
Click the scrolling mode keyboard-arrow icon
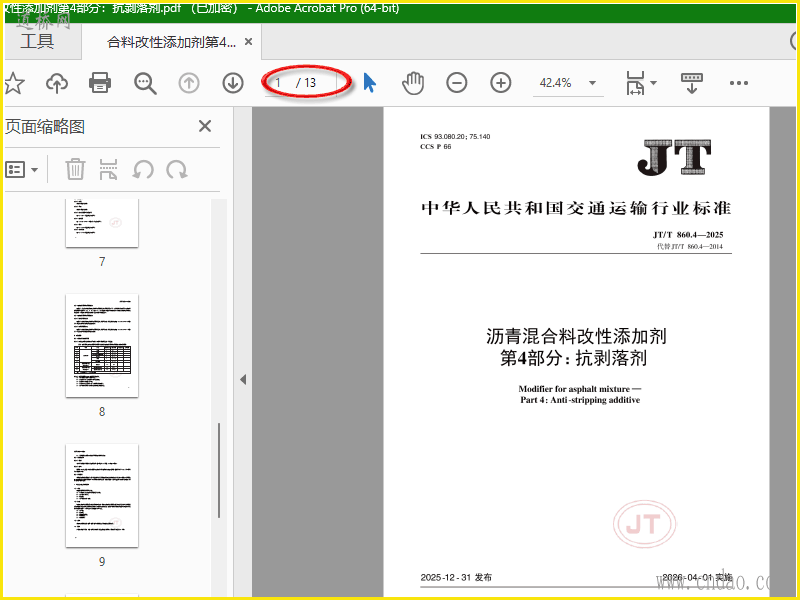(692, 83)
